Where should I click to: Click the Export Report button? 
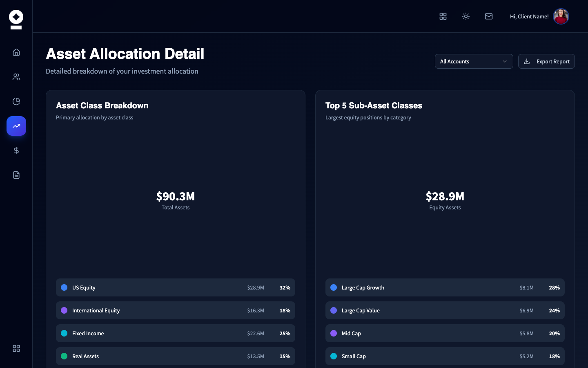tap(546, 61)
